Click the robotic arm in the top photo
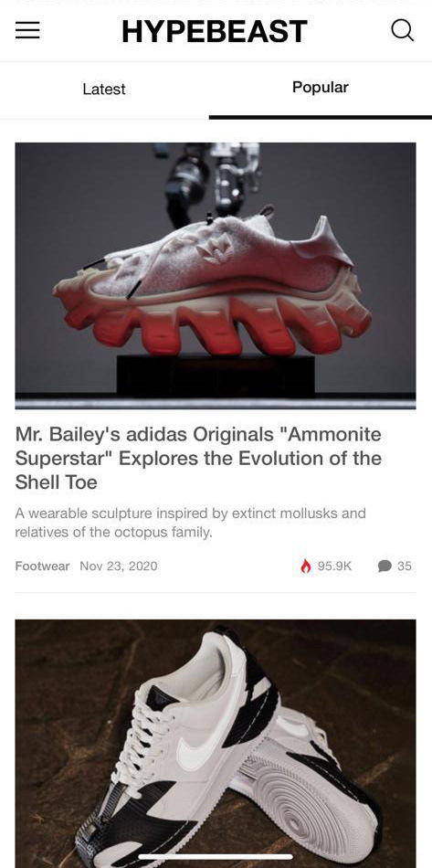This screenshot has height=868, width=432. point(213,177)
